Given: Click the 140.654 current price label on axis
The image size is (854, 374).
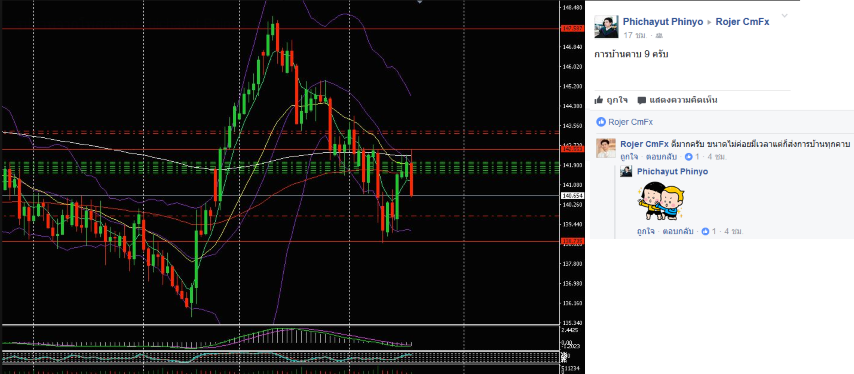Looking at the screenshot, I should [572, 195].
